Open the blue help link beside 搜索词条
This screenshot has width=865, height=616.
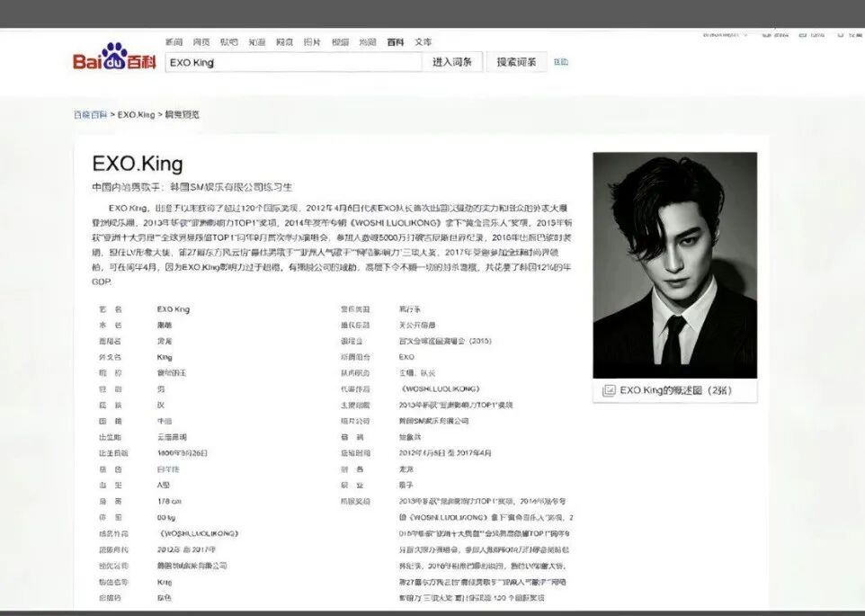tap(561, 62)
